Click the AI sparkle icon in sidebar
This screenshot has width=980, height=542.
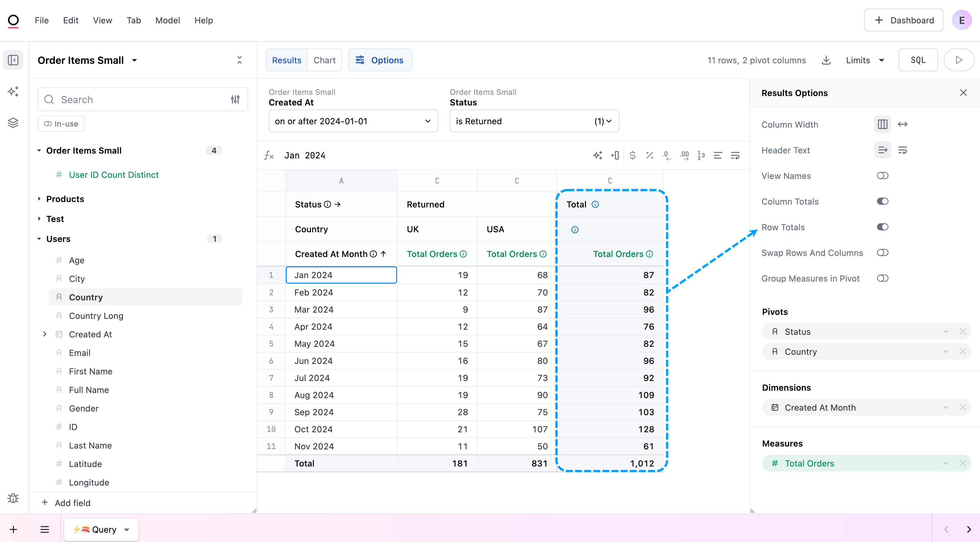[x=13, y=91]
